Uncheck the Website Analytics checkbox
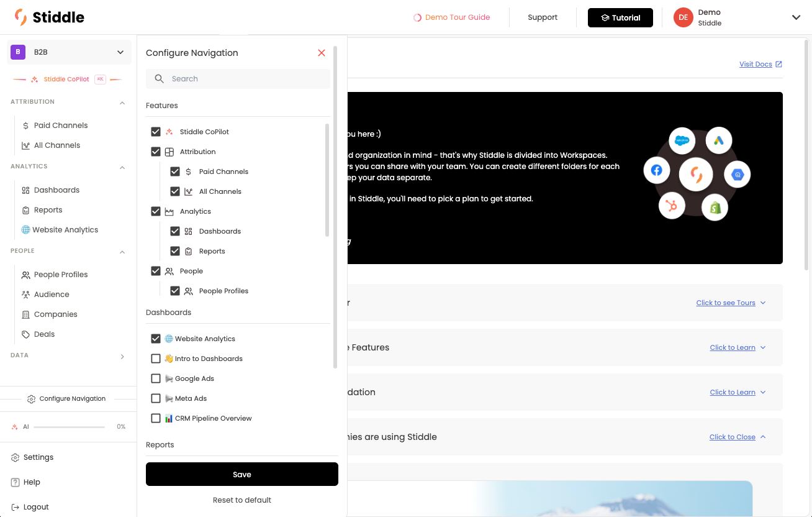Image resolution: width=812 pixels, height=517 pixels. point(156,339)
